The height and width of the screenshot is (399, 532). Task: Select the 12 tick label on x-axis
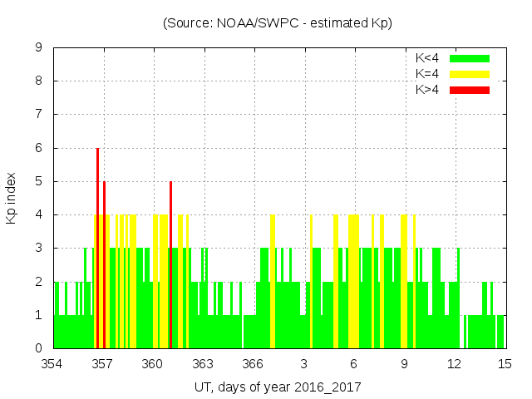454,364
